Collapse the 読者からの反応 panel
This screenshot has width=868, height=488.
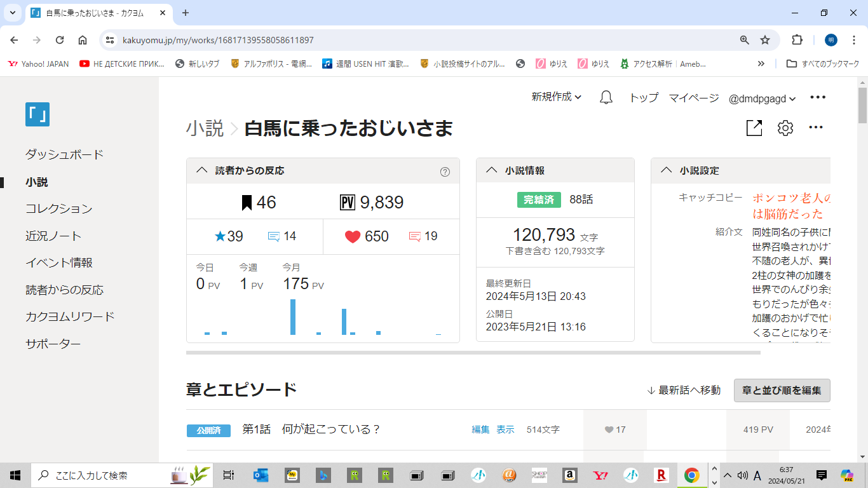[202, 170]
